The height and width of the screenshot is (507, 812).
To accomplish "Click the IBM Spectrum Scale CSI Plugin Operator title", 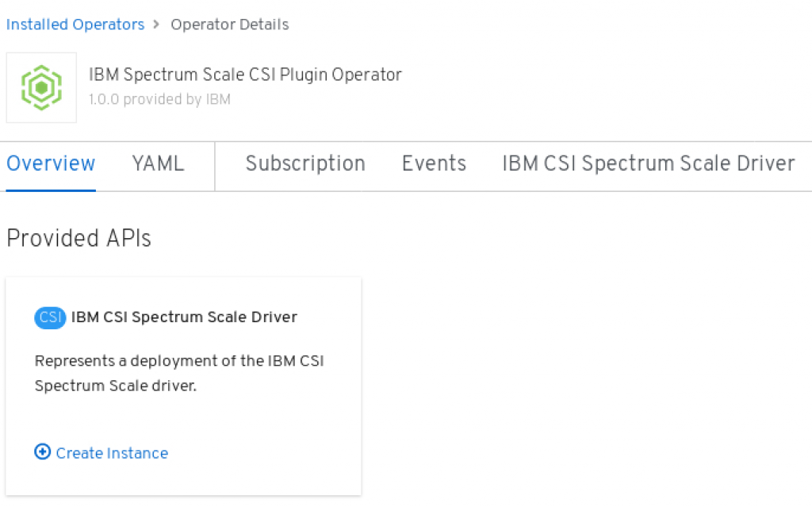I will pos(246,75).
